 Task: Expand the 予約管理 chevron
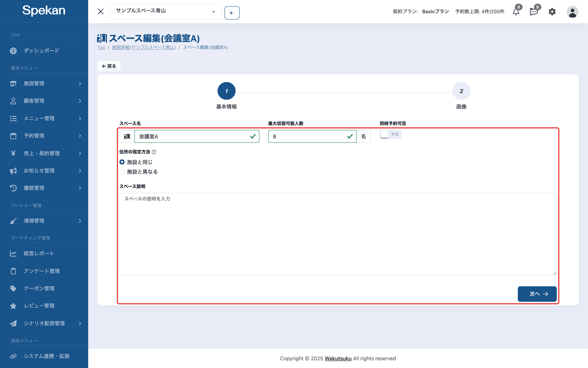click(80, 136)
